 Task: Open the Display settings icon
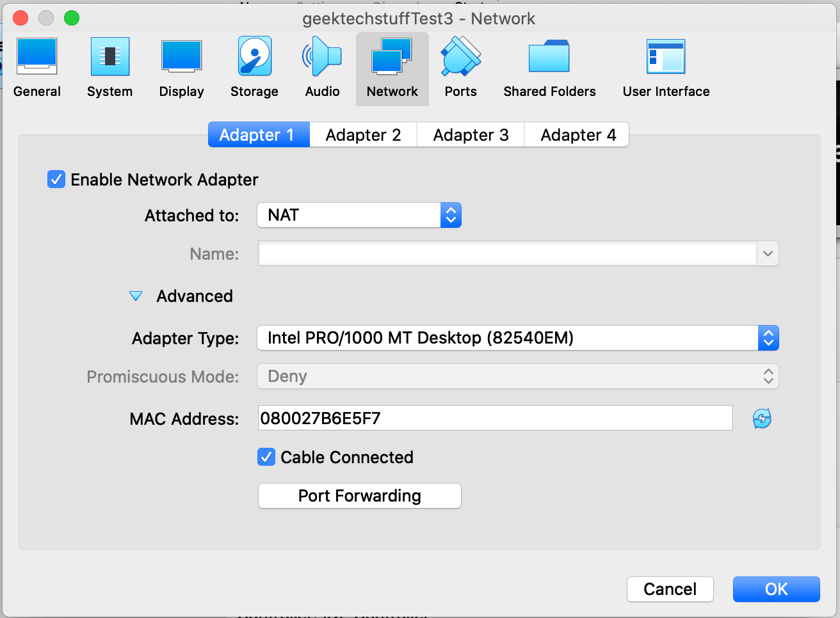pyautogui.click(x=181, y=64)
